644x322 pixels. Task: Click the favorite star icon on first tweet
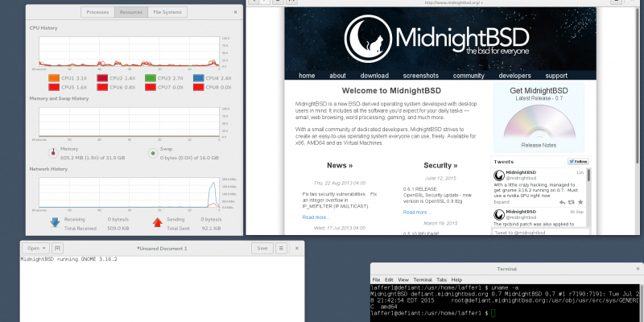(x=580, y=202)
